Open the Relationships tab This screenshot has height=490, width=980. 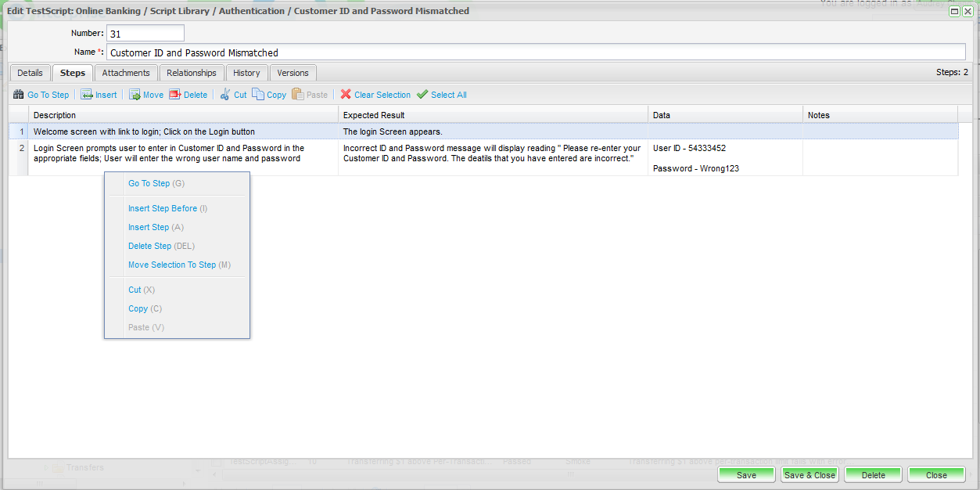(x=192, y=73)
